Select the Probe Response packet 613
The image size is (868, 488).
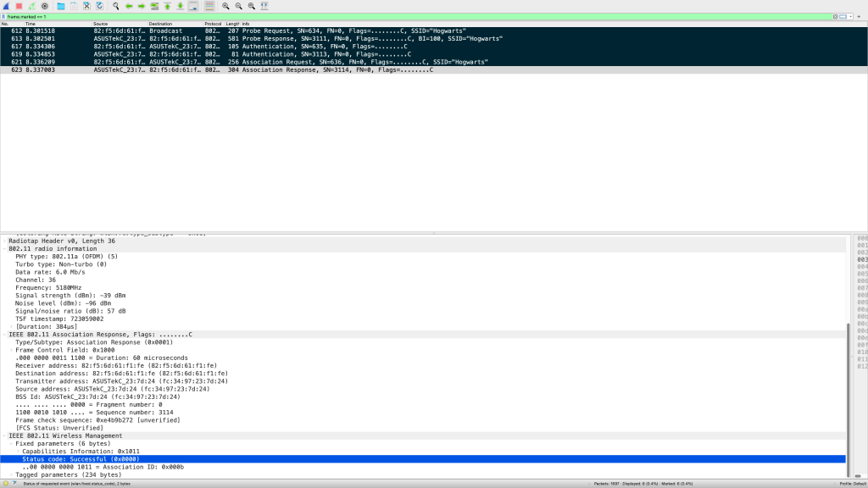point(254,39)
